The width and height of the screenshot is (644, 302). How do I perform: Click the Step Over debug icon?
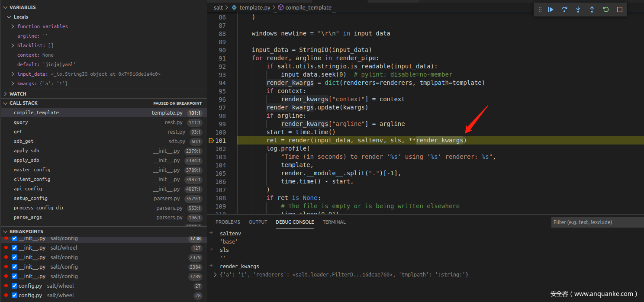click(564, 10)
